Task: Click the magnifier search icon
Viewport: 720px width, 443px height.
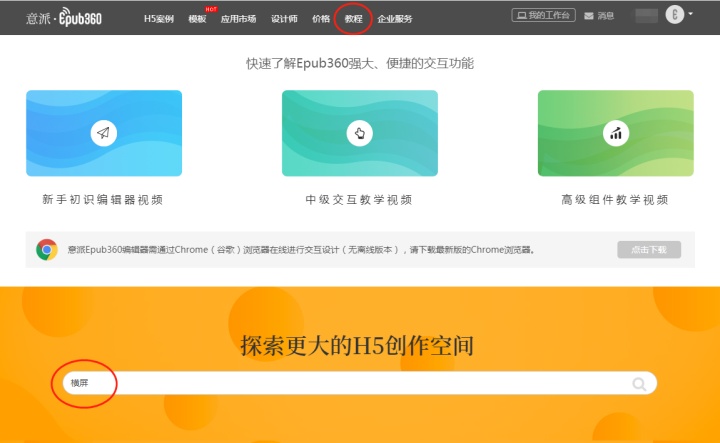Action: coord(639,384)
